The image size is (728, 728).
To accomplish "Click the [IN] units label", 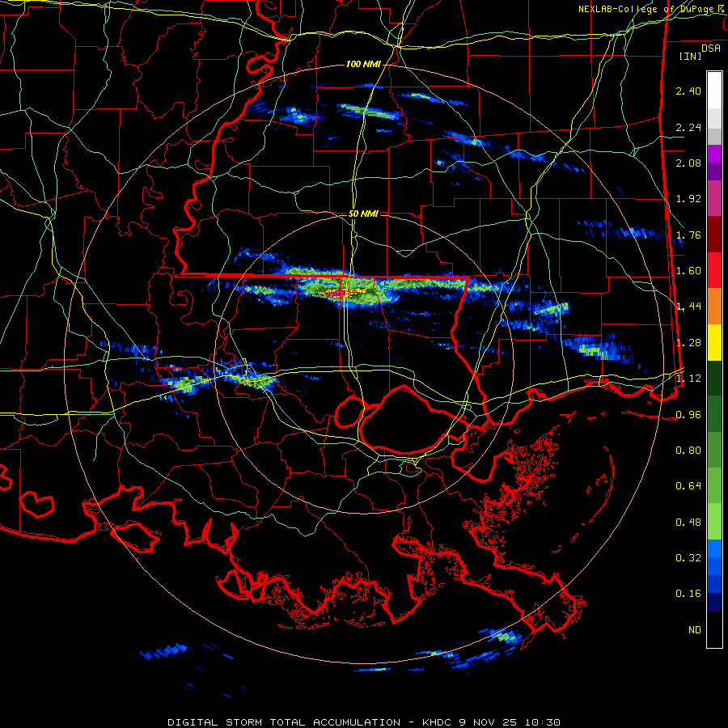I will tap(691, 56).
